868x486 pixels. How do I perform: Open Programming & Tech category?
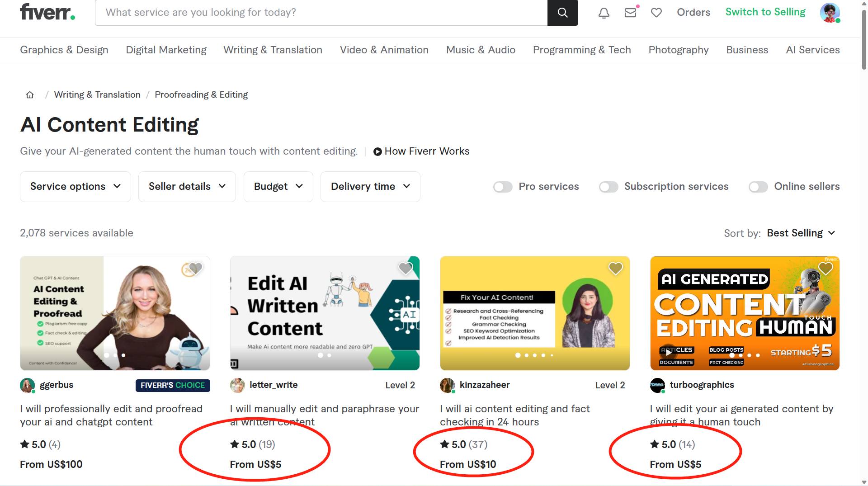click(x=582, y=50)
